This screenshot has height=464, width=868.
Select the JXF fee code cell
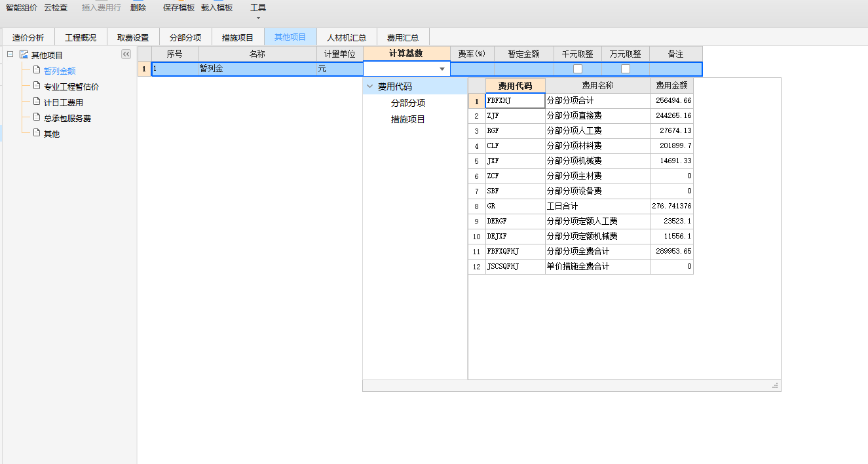[516, 161]
